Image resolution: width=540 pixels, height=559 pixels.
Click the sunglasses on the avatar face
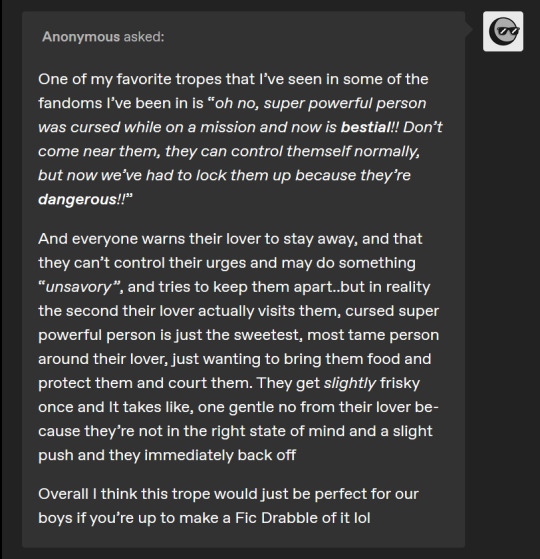pos(508,31)
